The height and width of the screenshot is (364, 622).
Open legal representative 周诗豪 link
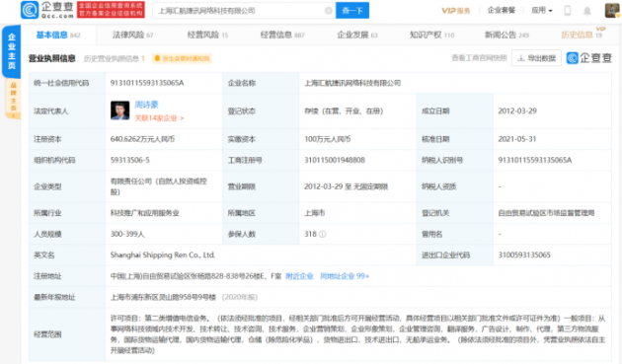(146, 105)
